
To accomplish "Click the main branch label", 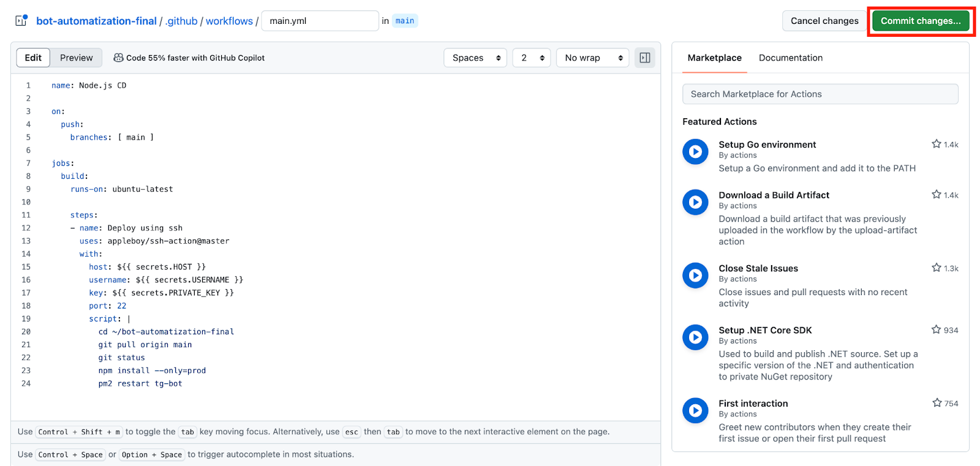I will pos(405,21).
